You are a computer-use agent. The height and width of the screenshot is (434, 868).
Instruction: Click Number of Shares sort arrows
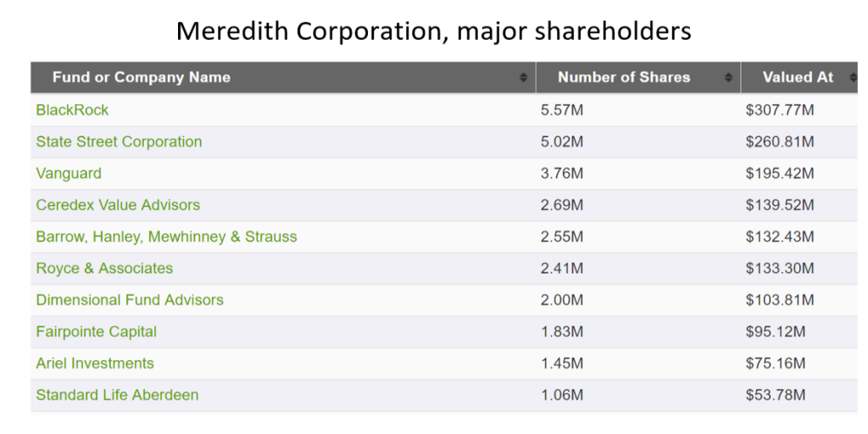[x=728, y=77]
